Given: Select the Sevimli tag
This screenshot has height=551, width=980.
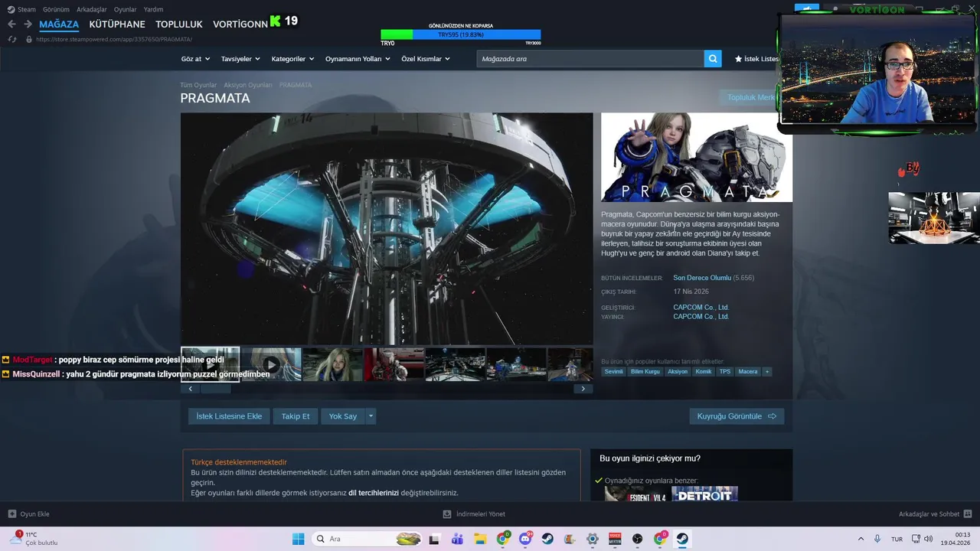Looking at the screenshot, I should 614,372.
